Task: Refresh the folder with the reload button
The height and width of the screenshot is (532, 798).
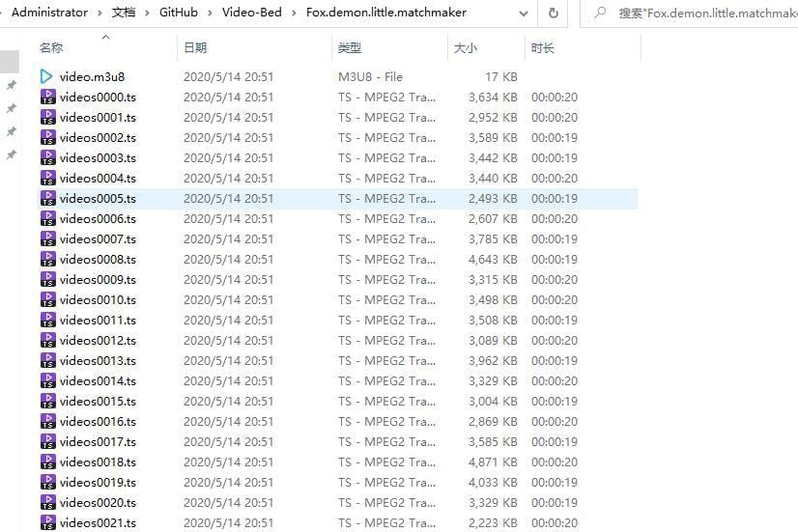Action: click(554, 13)
